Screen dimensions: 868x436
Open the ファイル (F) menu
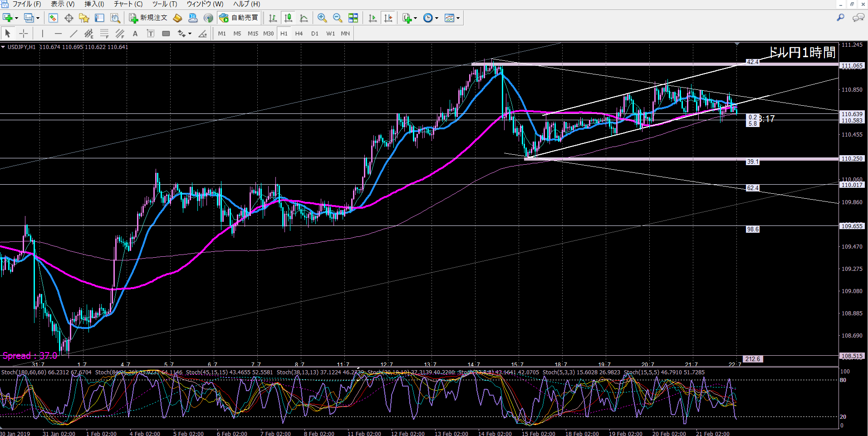(27, 4)
